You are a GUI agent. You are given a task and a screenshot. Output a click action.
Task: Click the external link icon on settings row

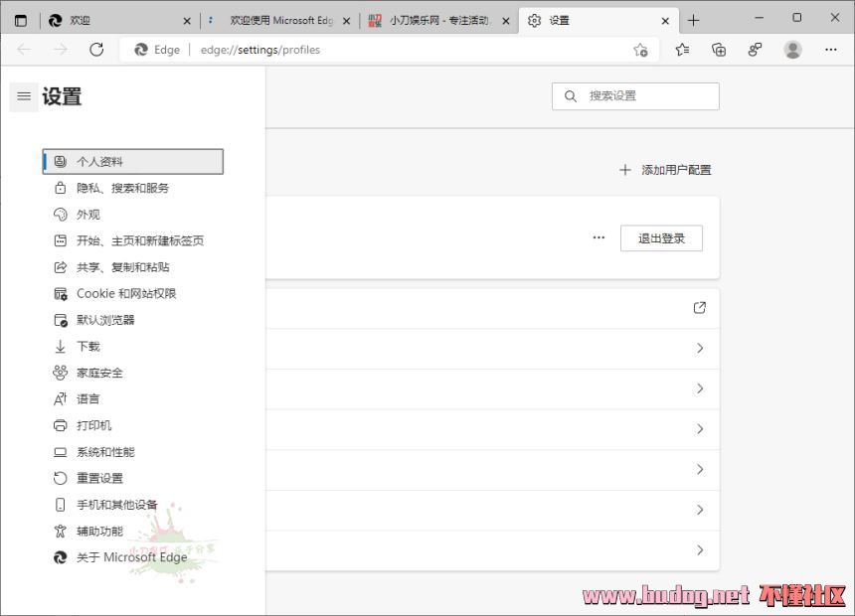pos(699,308)
